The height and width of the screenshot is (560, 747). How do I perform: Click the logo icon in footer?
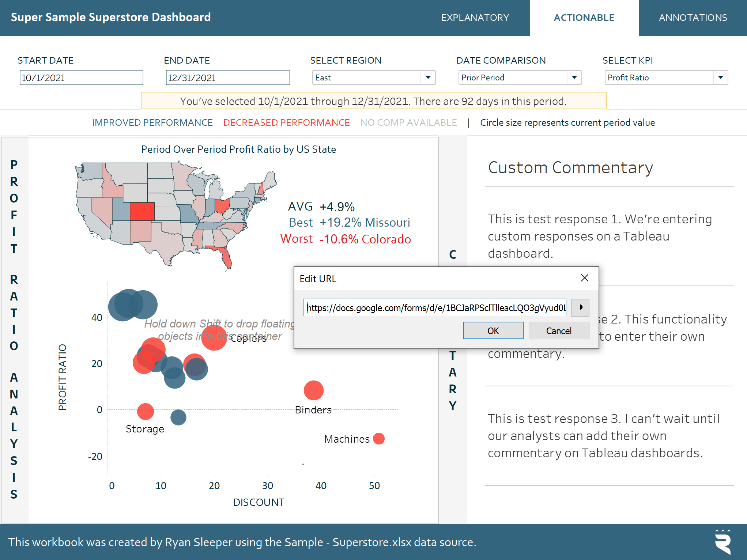click(723, 542)
